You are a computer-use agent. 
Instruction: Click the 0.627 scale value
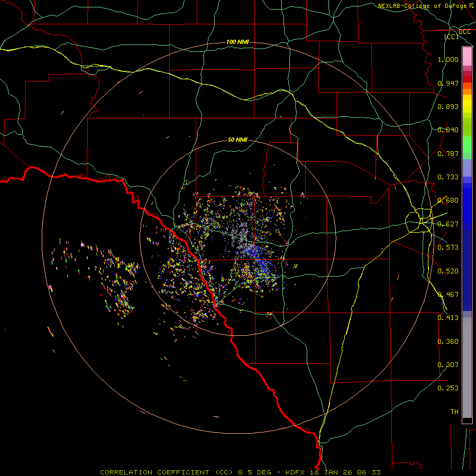448,224
